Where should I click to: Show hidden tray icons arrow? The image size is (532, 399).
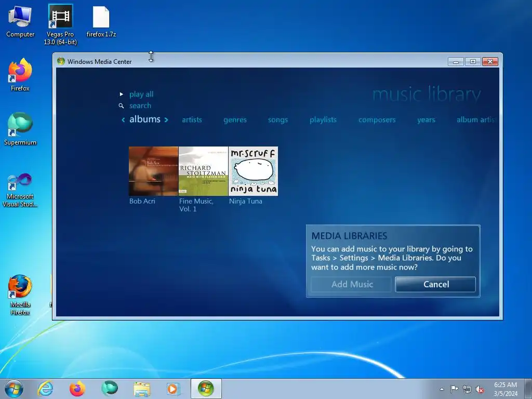pos(442,389)
